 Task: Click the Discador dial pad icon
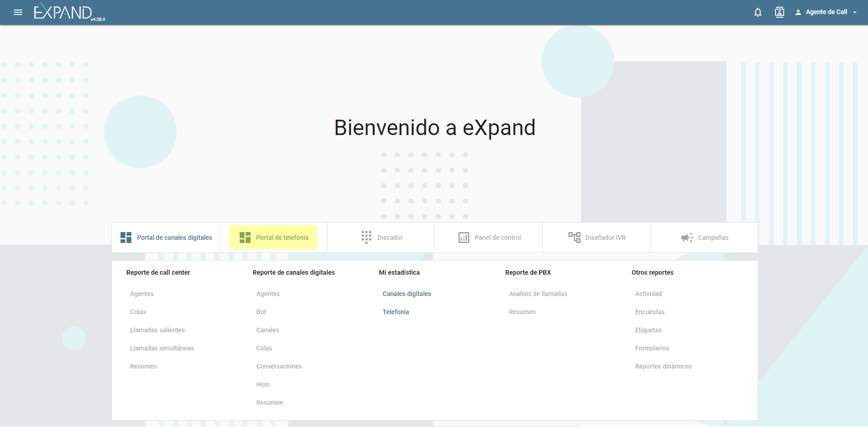tap(366, 237)
